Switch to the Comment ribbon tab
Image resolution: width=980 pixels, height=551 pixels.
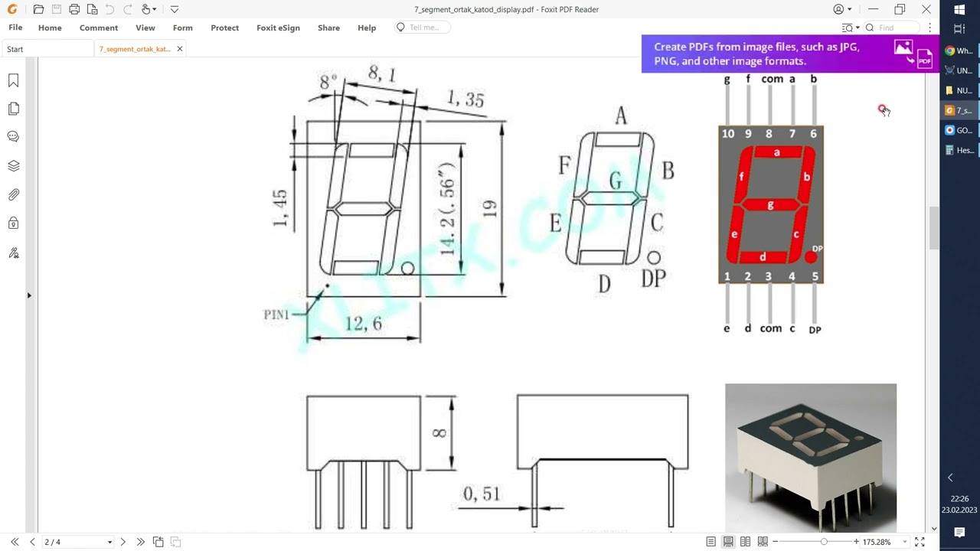99,28
